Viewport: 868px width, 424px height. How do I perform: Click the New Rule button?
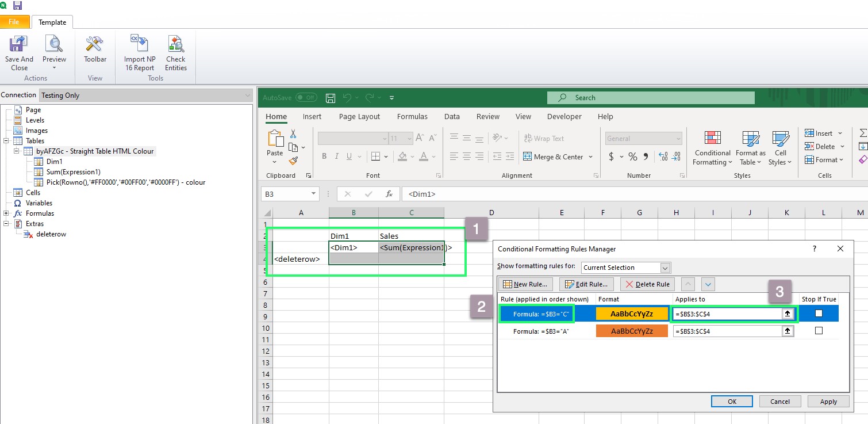coord(527,284)
